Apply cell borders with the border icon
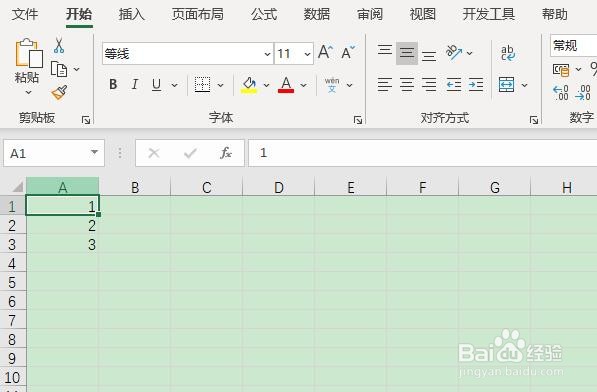 (x=202, y=84)
